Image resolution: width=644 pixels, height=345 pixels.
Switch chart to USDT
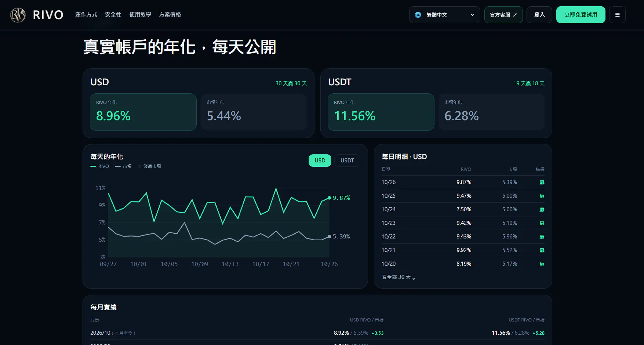coord(347,161)
